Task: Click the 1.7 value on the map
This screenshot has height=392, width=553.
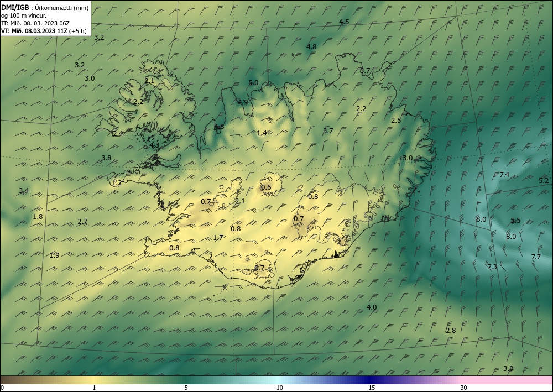Action: point(218,238)
